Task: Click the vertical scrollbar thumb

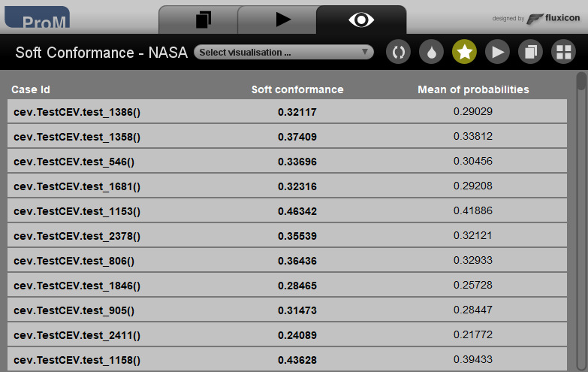Action: (x=580, y=81)
